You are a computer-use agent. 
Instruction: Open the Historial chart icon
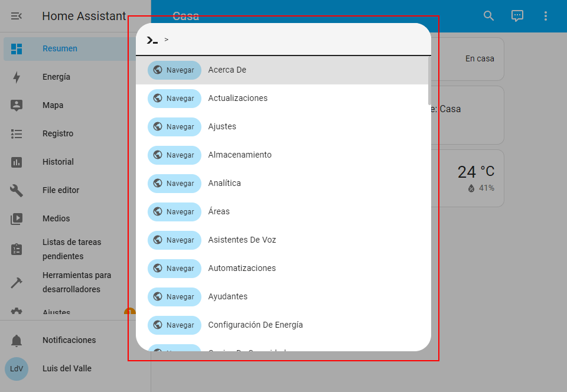point(17,162)
